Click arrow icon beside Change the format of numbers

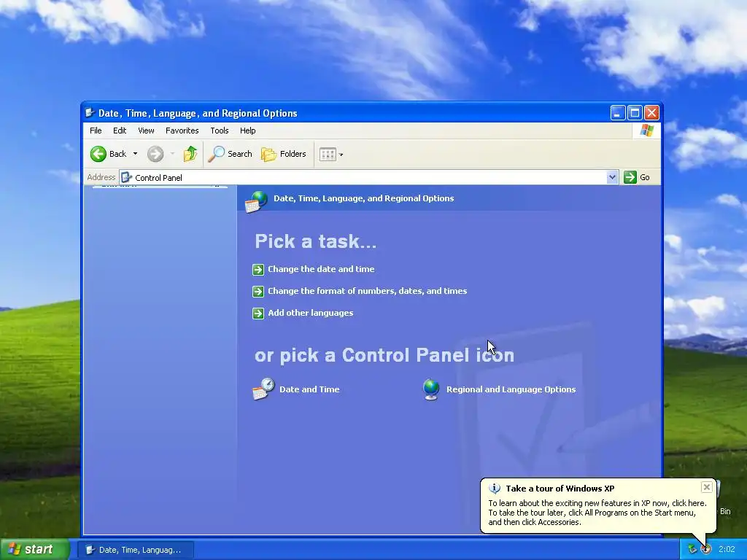258,292
